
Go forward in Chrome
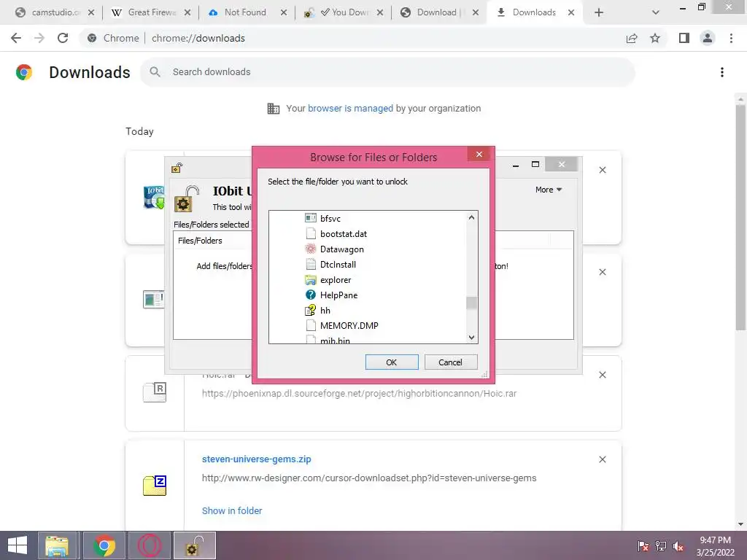pos(39,38)
